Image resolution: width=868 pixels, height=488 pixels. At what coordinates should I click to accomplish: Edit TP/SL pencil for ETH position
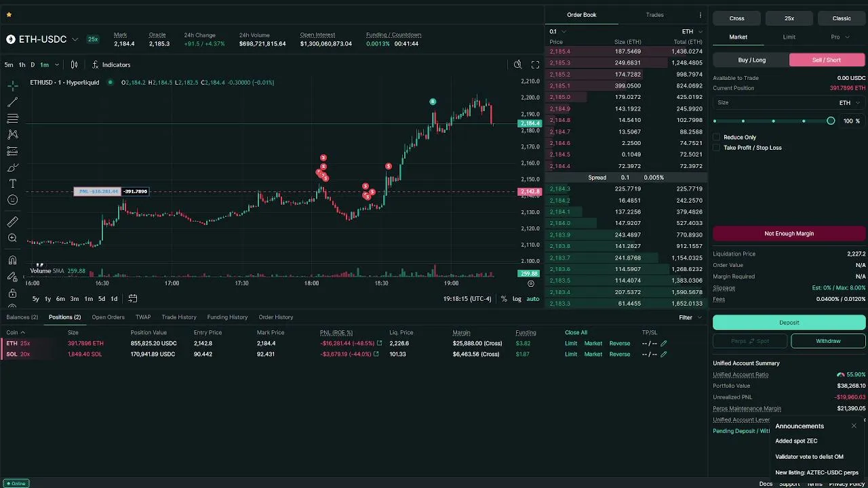664,344
